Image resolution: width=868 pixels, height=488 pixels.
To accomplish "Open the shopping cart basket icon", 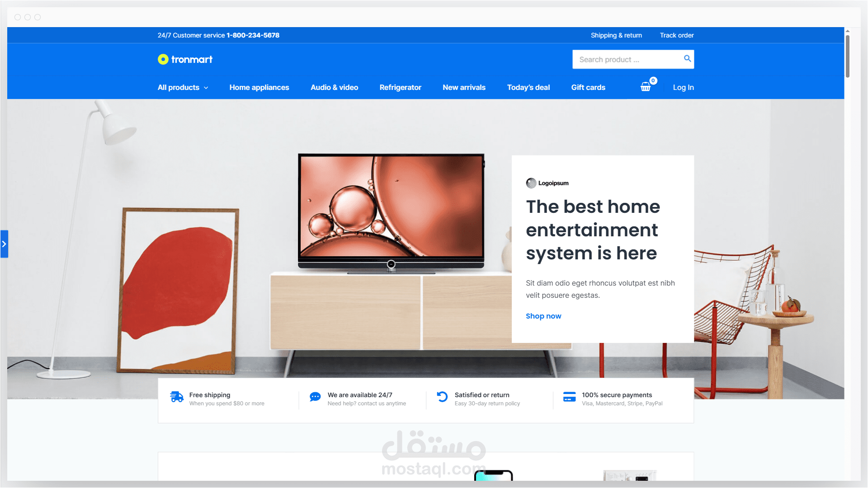I will tap(646, 87).
